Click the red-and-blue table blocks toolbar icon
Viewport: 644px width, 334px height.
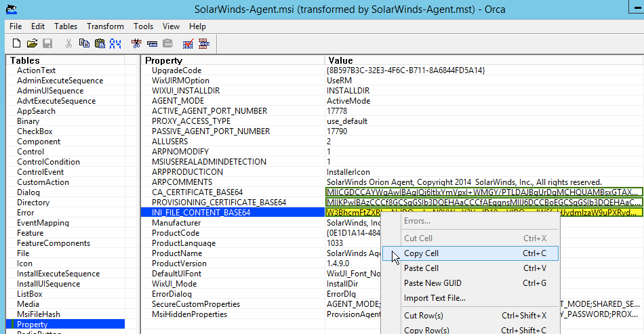pyautogui.click(x=204, y=43)
